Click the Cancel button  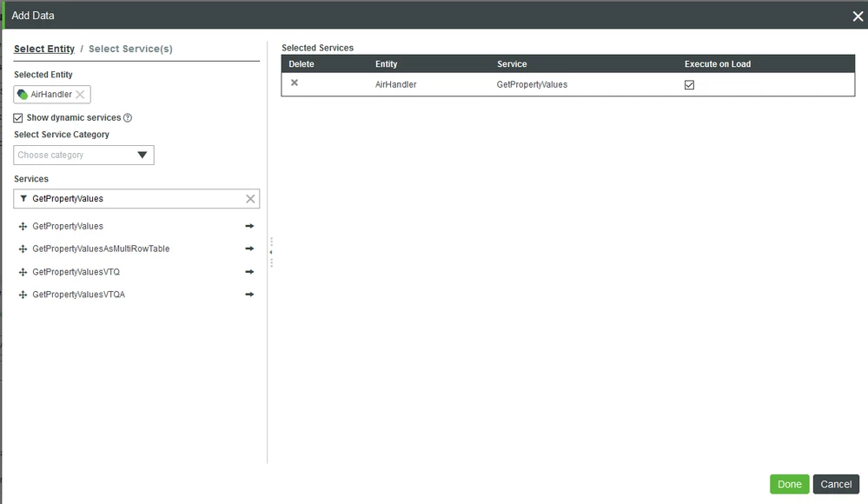click(x=835, y=484)
